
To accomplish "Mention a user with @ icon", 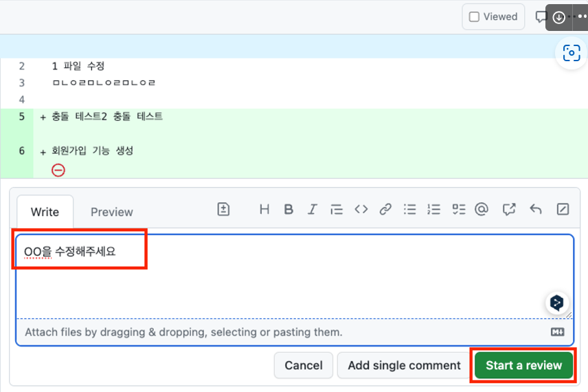I will tap(482, 209).
